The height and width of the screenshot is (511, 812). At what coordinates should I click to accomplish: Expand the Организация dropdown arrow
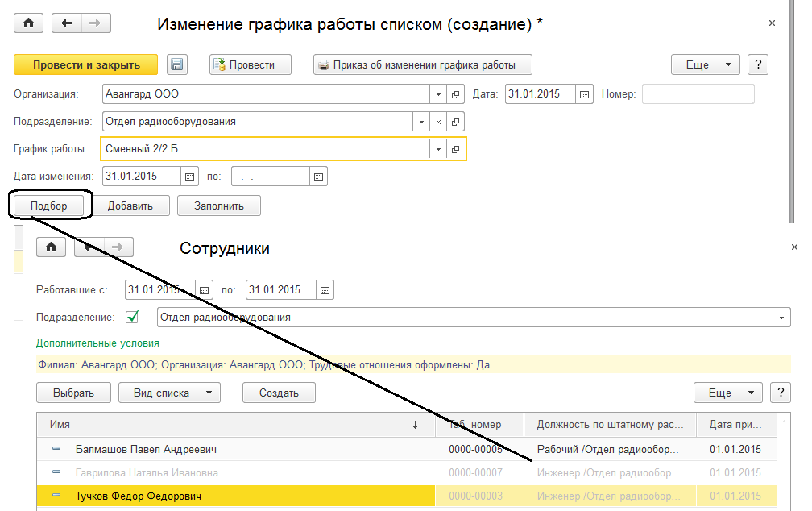439,94
